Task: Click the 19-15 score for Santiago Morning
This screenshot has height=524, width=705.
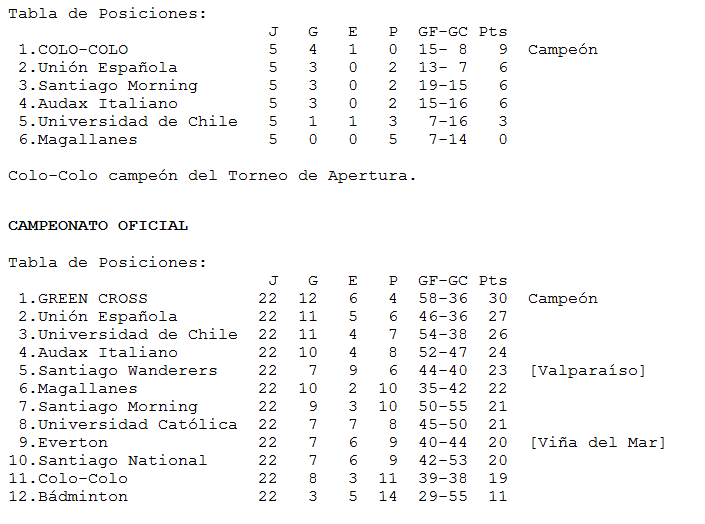Action: [x=443, y=85]
